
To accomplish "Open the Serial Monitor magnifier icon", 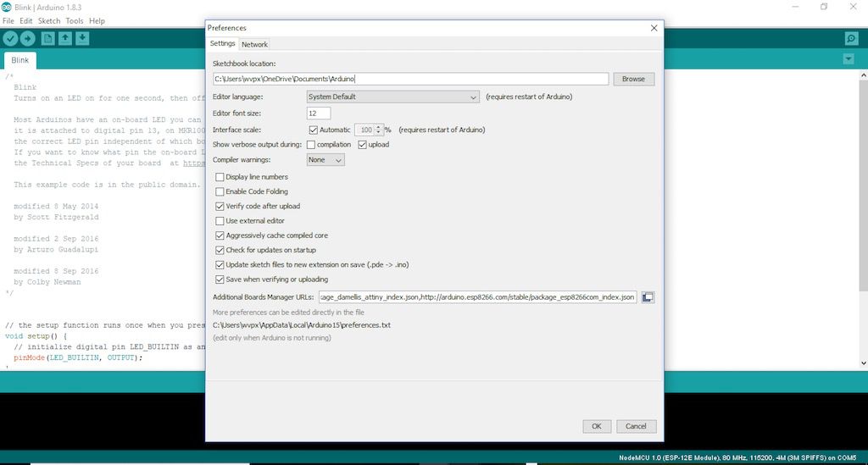I will point(851,38).
